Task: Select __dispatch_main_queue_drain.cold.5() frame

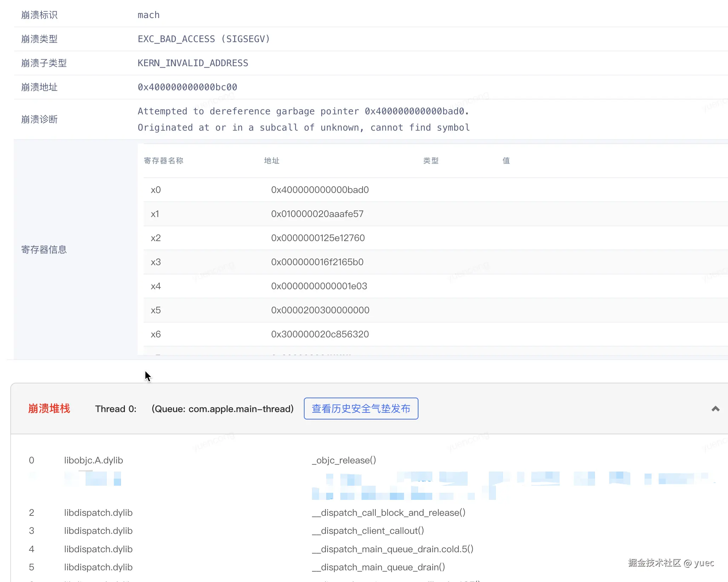Action: [393, 549]
